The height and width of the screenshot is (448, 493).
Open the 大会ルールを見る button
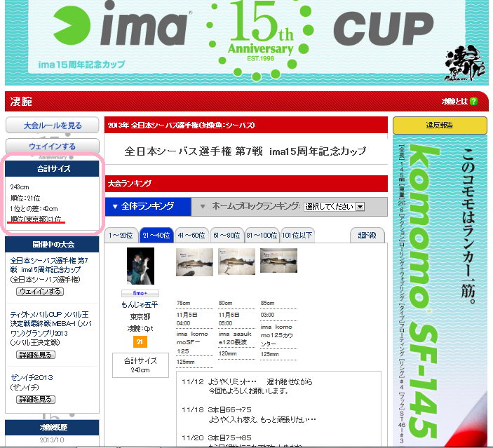(x=53, y=125)
